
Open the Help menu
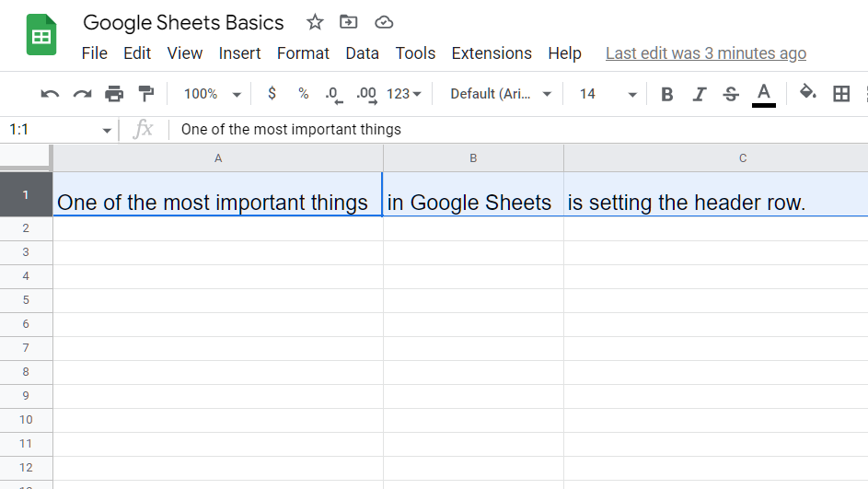coord(564,53)
